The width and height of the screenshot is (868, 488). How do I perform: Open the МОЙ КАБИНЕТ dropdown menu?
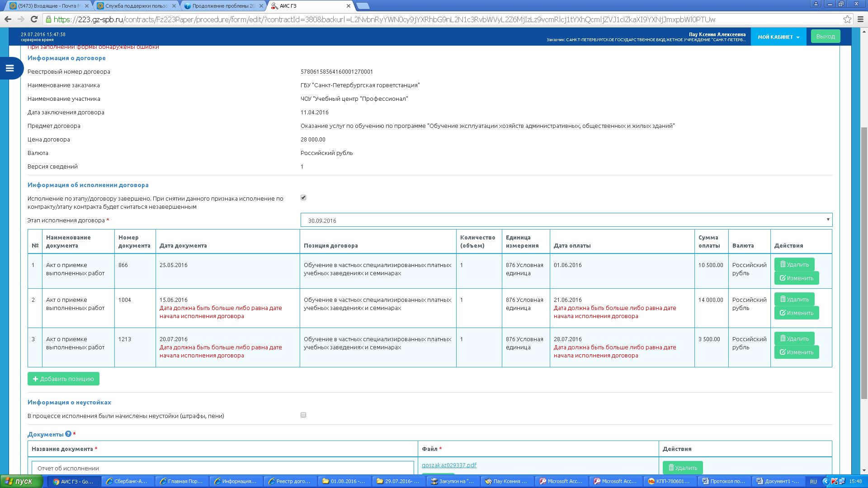click(x=778, y=37)
